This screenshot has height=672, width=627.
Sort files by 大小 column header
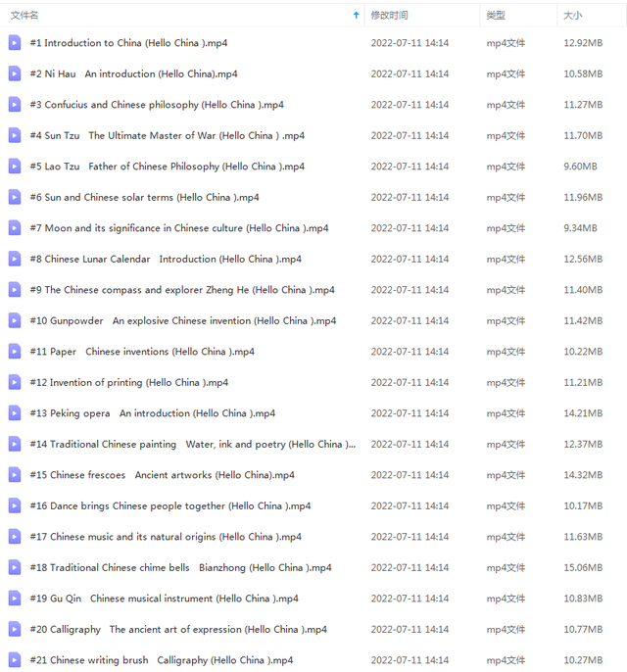pos(572,16)
